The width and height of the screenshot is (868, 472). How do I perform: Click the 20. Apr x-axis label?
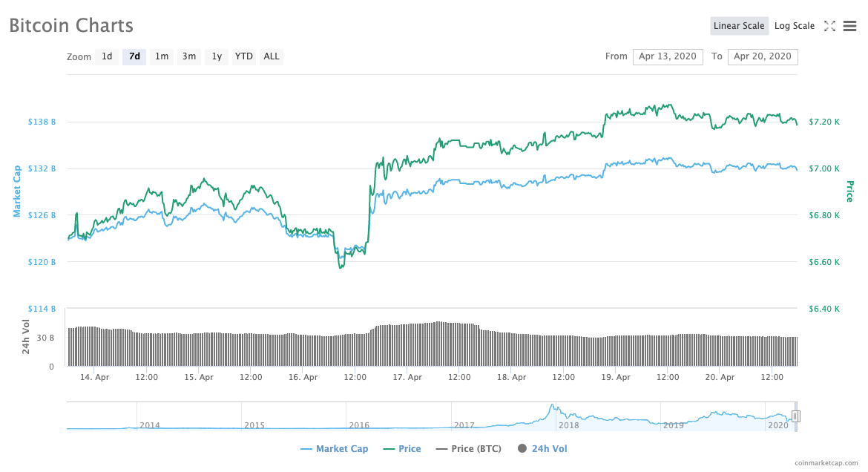[x=720, y=377]
